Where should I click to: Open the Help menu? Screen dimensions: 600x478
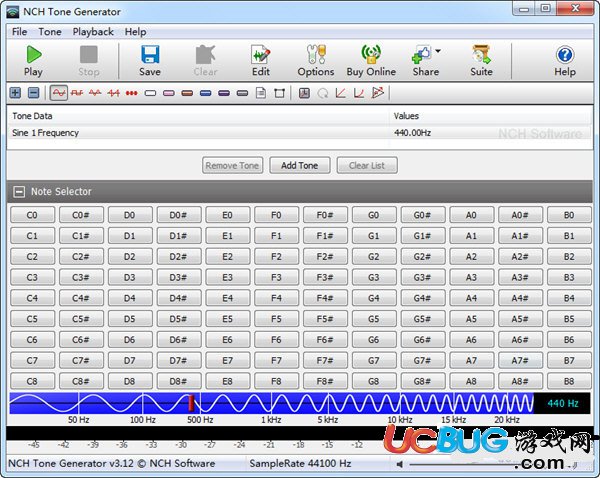(135, 32)
